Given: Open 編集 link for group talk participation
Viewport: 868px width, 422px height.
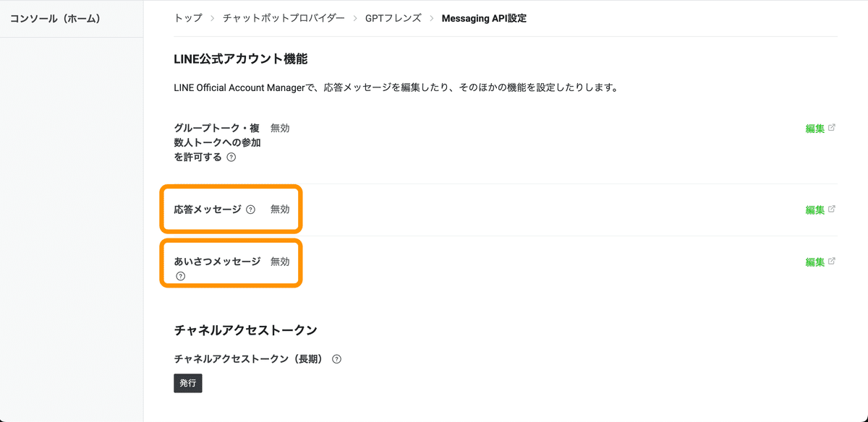Looking at the screenshot, I should click(815, 129).
